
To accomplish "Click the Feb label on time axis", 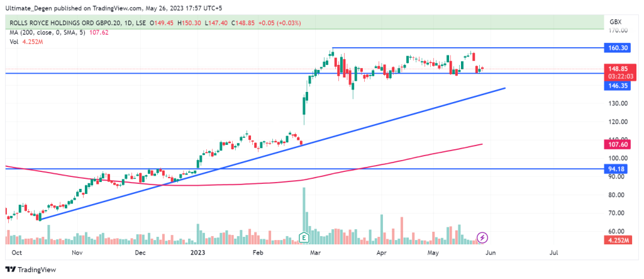I will [258, 252].
